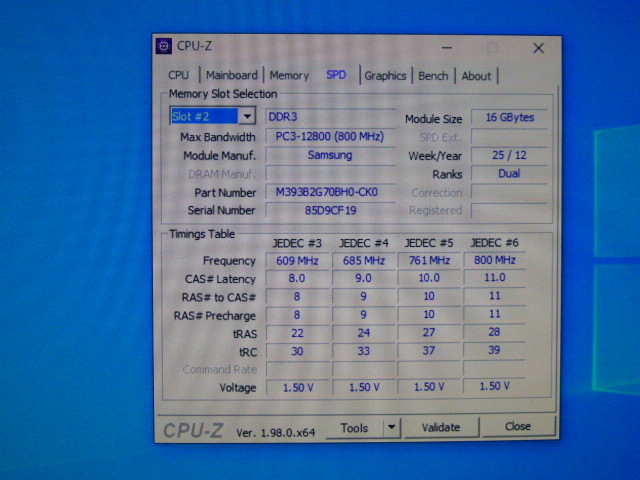Click the 800 MHz frequency cell
640x480 pixels.
click(495, 260)
